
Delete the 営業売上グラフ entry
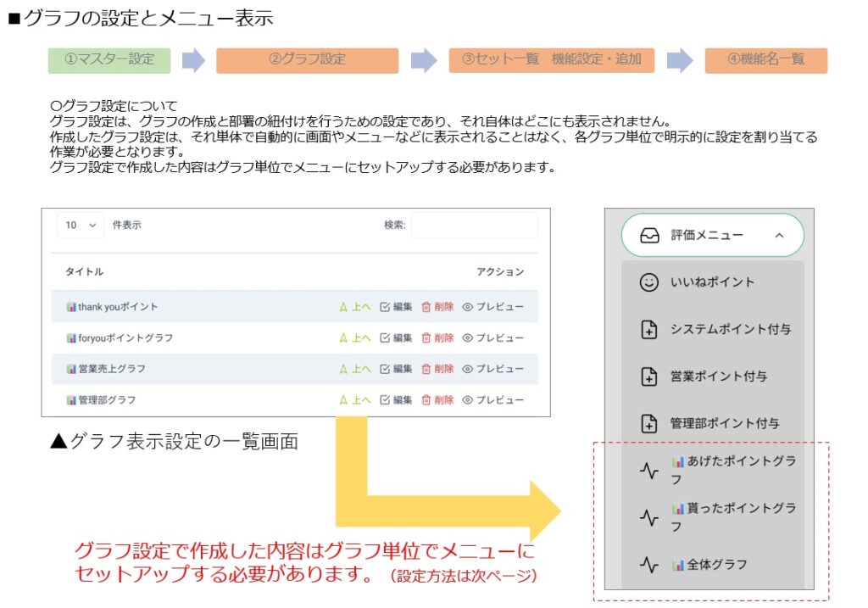tap(437, 369)
